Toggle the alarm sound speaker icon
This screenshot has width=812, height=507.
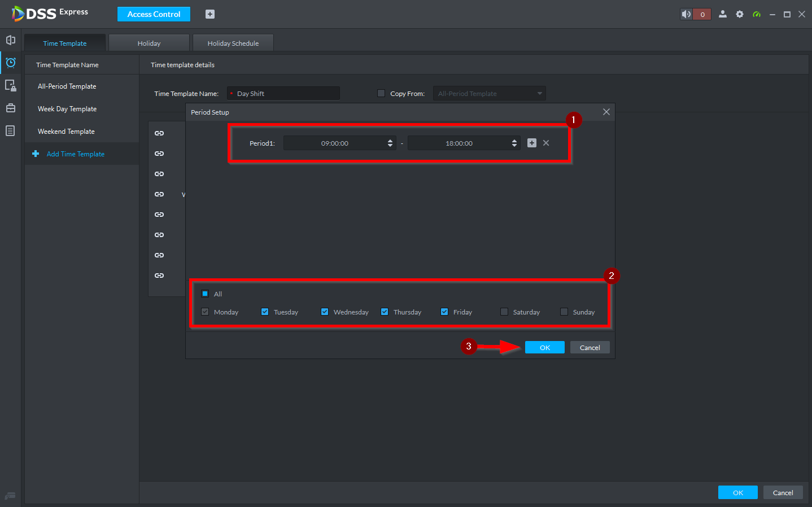point(686,14)
